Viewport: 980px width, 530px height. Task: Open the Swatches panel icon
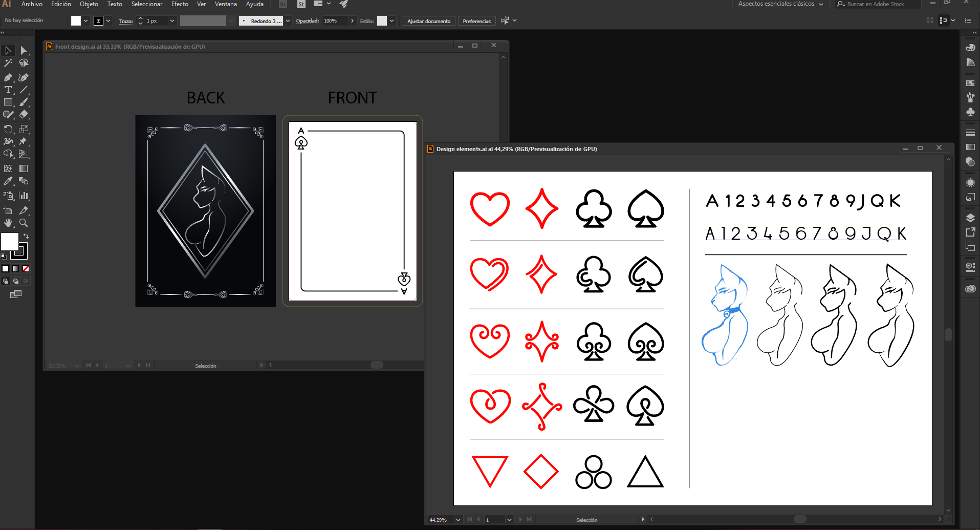tap(970, 83)
